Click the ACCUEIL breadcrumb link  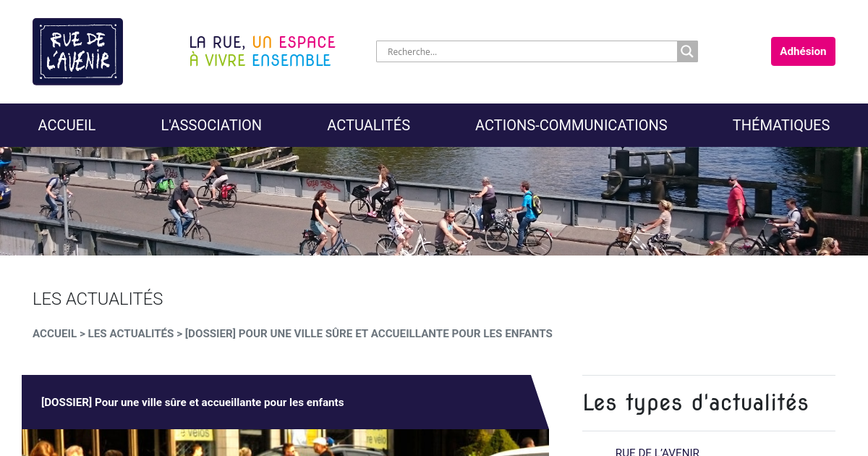coord(54,334)
